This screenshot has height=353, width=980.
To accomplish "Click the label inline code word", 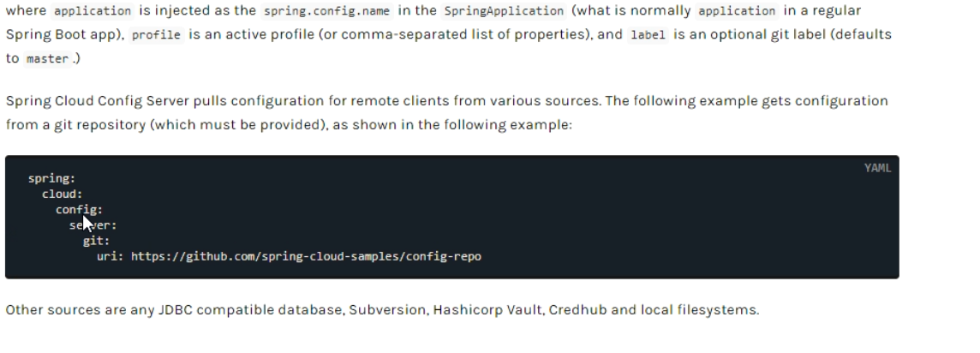I will click(x=648, y=35).
